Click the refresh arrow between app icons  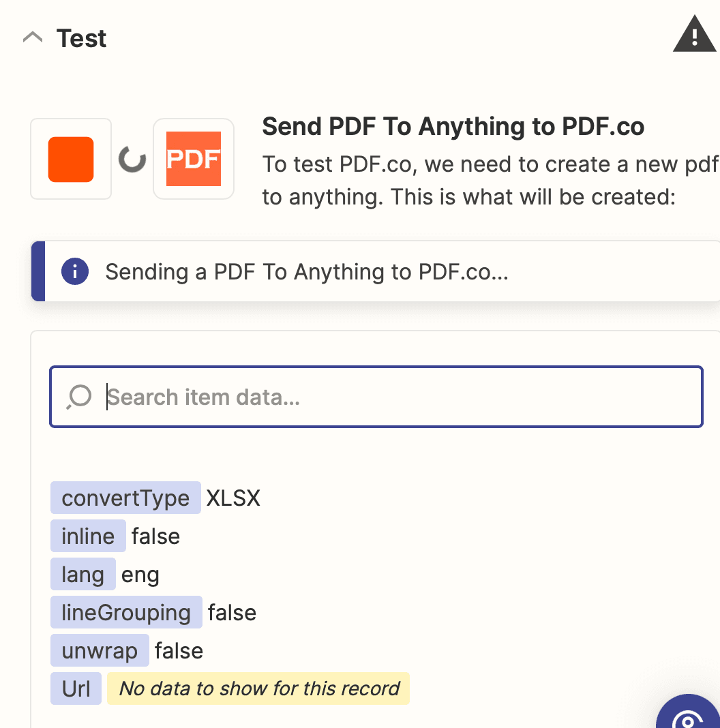tap(132, 159)
